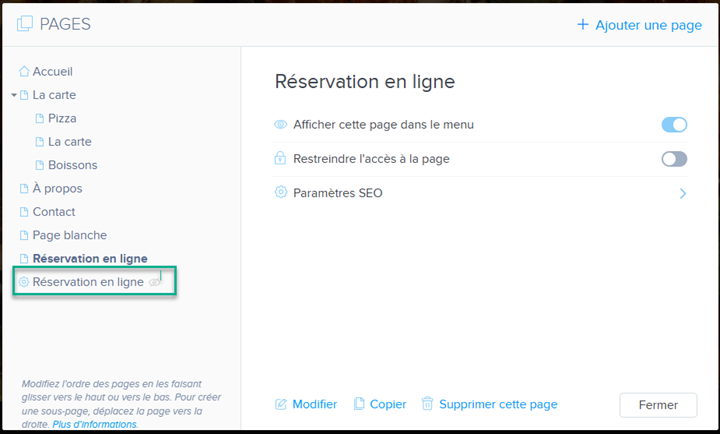720x434 pixels.
Task: Click the page icon beside Boissons
Action: (40, 165)
